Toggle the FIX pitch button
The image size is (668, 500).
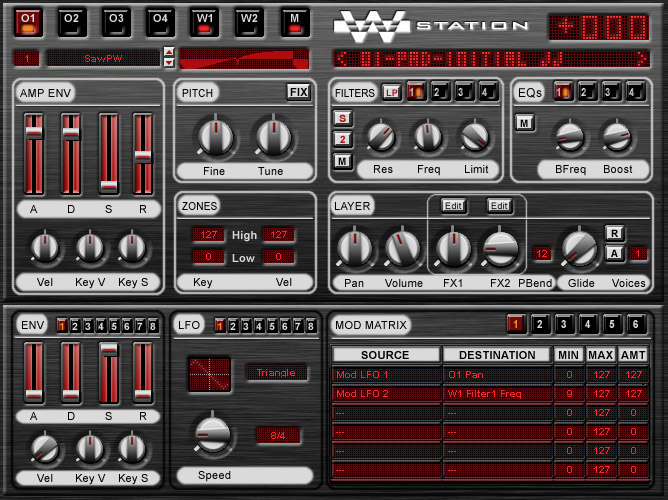[x=299, y=92]
